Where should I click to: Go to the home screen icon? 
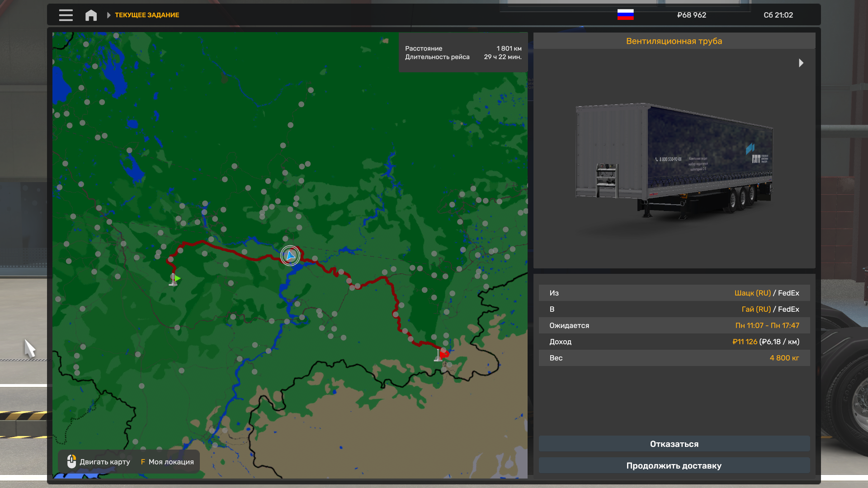(x=91, y=15)
